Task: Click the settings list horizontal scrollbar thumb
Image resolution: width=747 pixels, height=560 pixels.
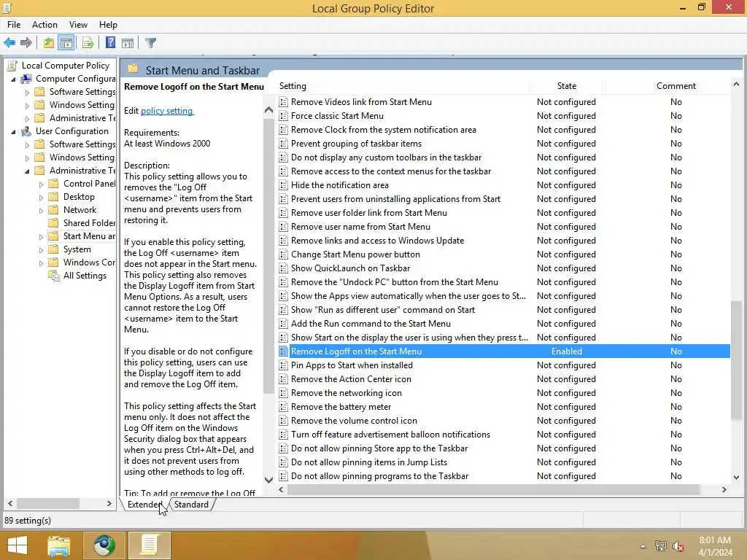Action: pyautogui.click(x=492, y=489)
